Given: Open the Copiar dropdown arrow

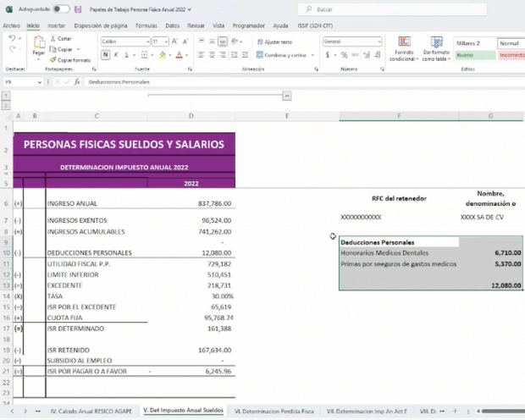Looking at the screenshot, I should [x=78, y=49].
